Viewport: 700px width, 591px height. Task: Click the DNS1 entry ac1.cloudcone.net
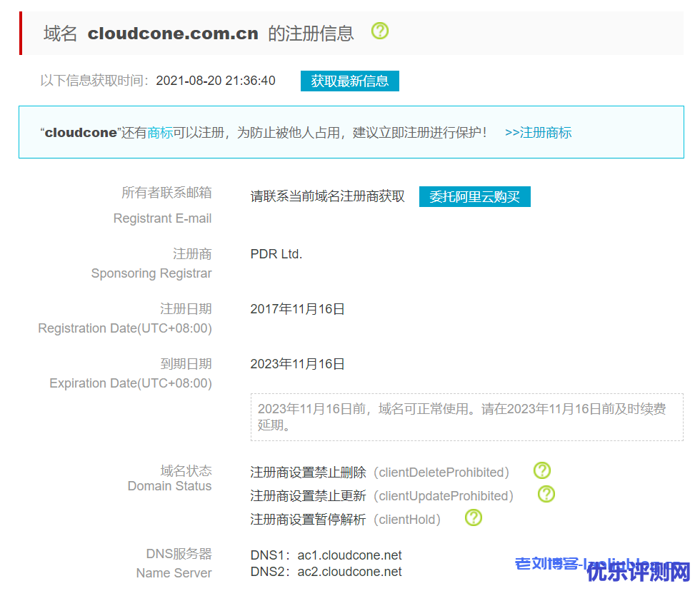[x=349, y=555]
